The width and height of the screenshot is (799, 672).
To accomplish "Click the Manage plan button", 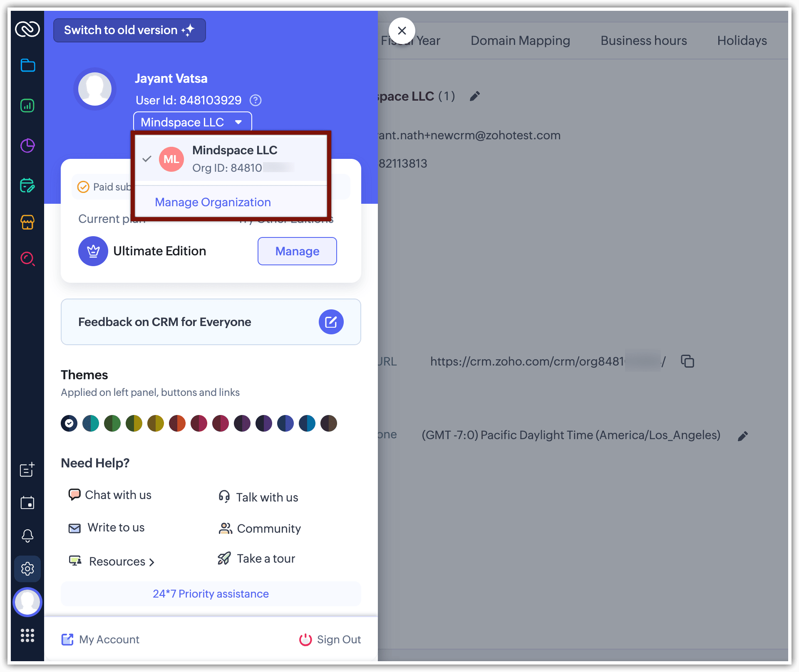I will (297, 251).
